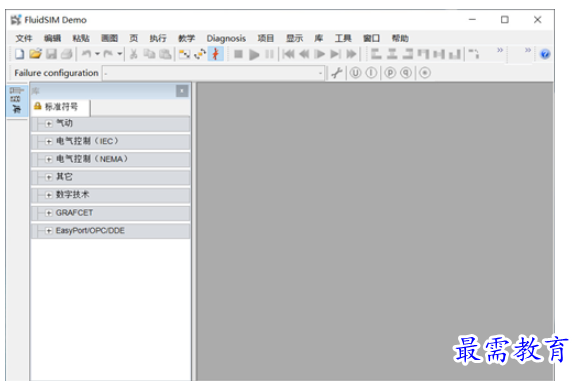The width and height of the screenshot is (577, 381).
Task: Expand the second toolbar overflow chevron
Action: [x=528, y=50]
